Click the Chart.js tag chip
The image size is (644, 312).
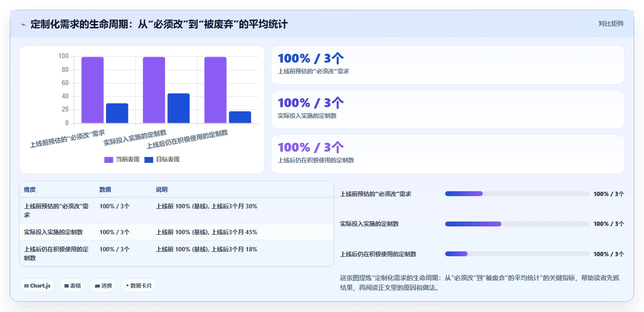point(37,286)
